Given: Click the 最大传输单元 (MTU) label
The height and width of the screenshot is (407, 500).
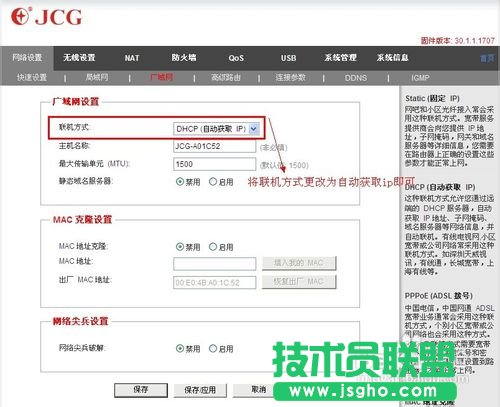Looking at the screenshot, I should pos(94,164).
